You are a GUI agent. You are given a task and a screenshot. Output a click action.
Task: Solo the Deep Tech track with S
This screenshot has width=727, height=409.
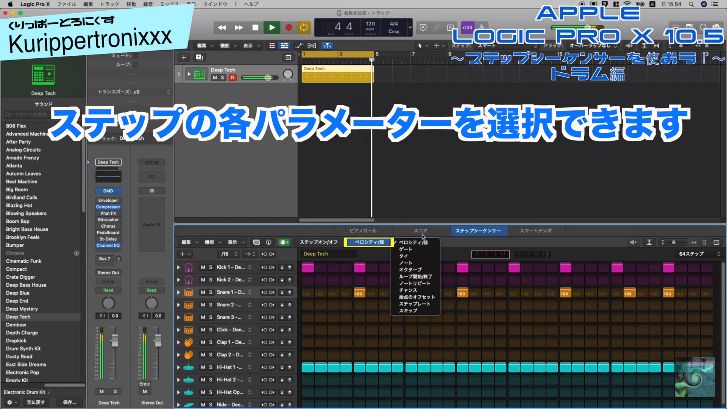pos(223,77)
